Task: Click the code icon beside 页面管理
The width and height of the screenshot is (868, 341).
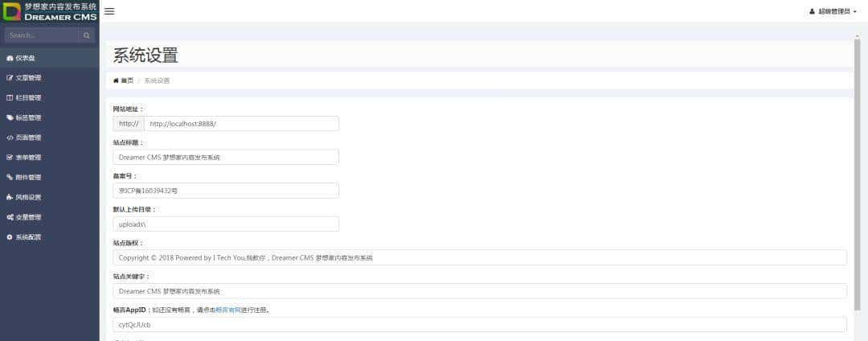Action: click(10, 138)
